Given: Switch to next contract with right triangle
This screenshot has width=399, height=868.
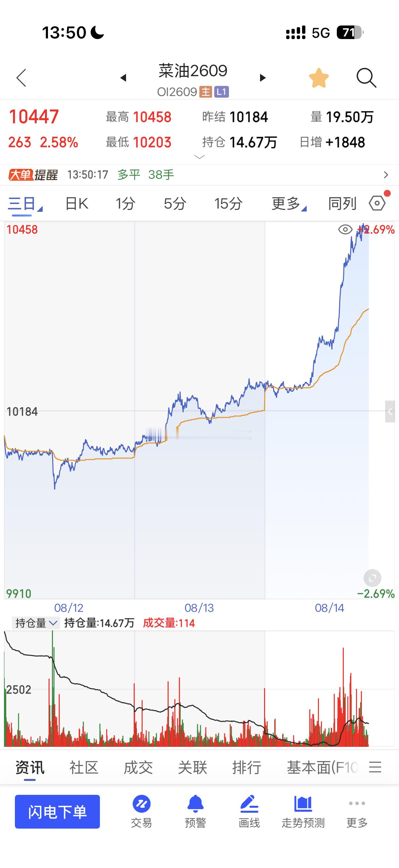Looking at the screenshot, I should (263, 78).
